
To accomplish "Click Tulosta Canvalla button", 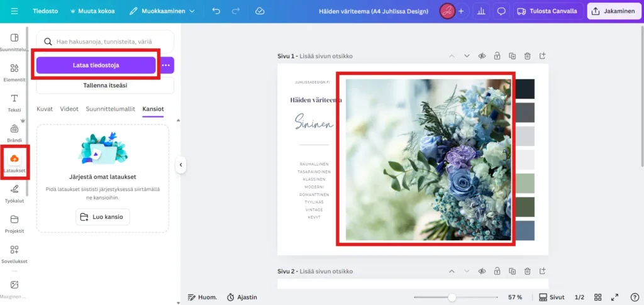I will (548, 11).
